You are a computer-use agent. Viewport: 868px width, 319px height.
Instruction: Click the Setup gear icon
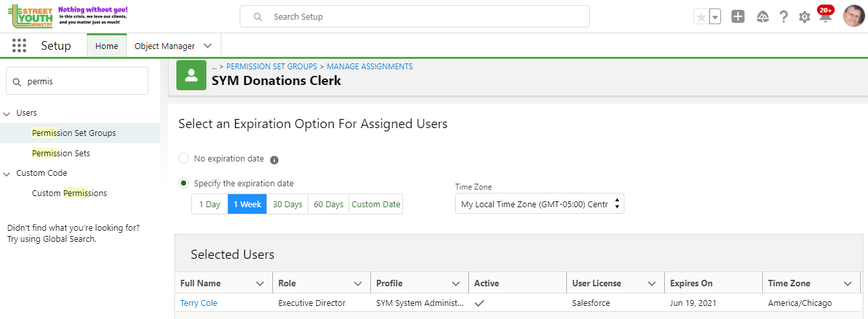(805, 17)
